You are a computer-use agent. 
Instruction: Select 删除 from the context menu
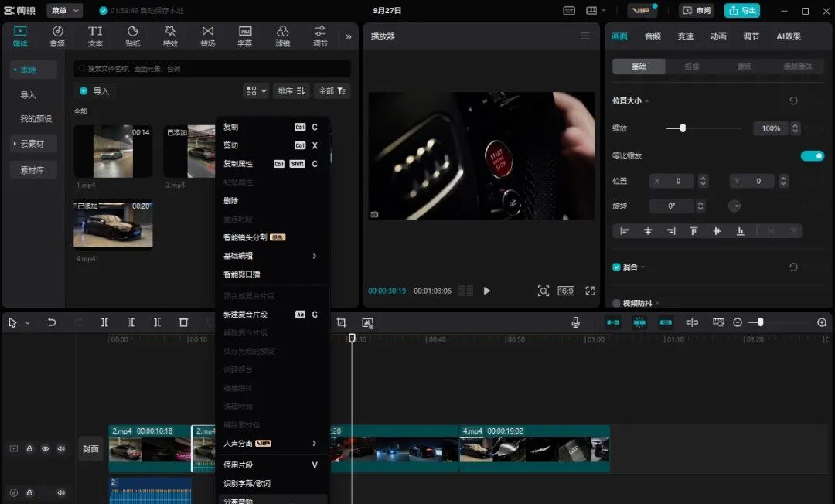click(x=231, y=201)
